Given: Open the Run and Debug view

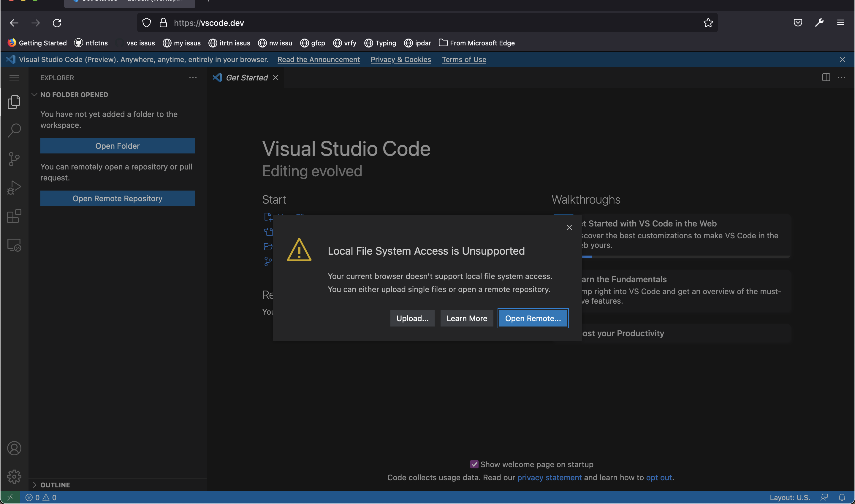Looking at the screenshot, I should coord(14,188).
